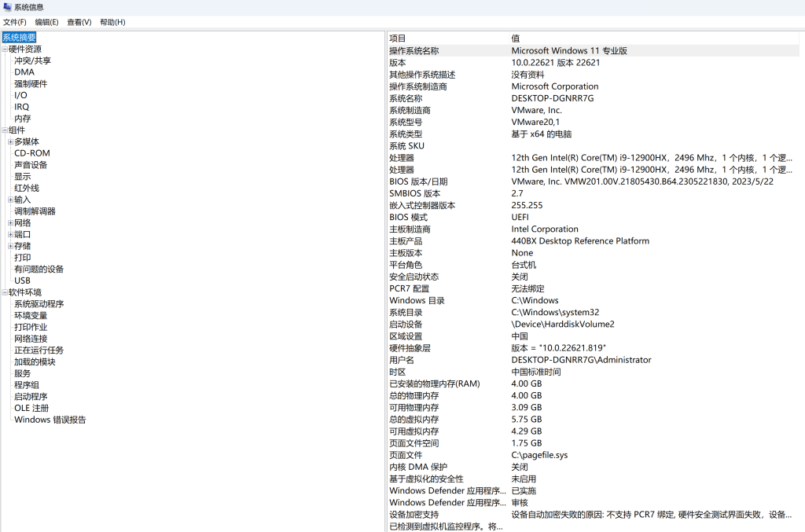Select the 冲突/共享 tree item

coord(32,61)
